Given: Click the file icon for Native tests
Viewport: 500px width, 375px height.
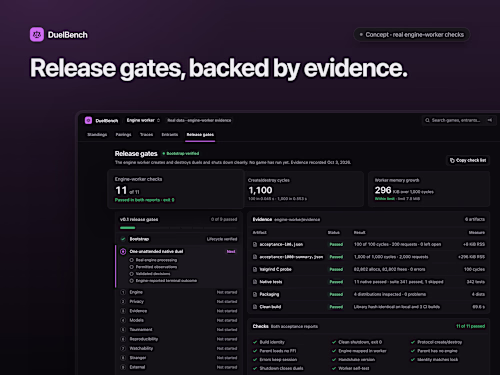Looking at the screenshot, I should [x=255, y=282].
